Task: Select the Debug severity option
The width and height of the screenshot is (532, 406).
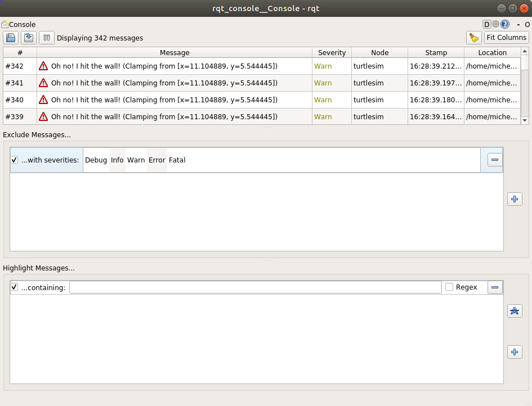Action: coord(96,160)
